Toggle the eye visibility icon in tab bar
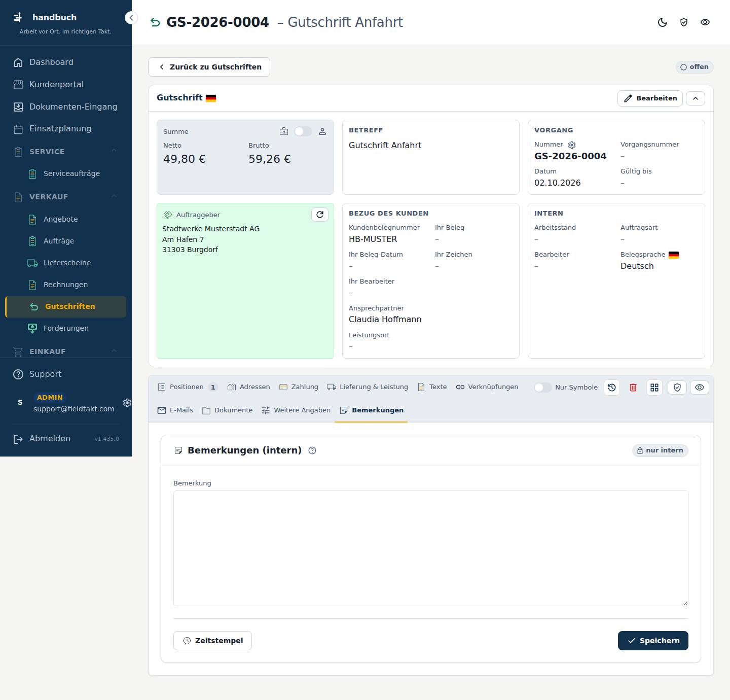 700,388
